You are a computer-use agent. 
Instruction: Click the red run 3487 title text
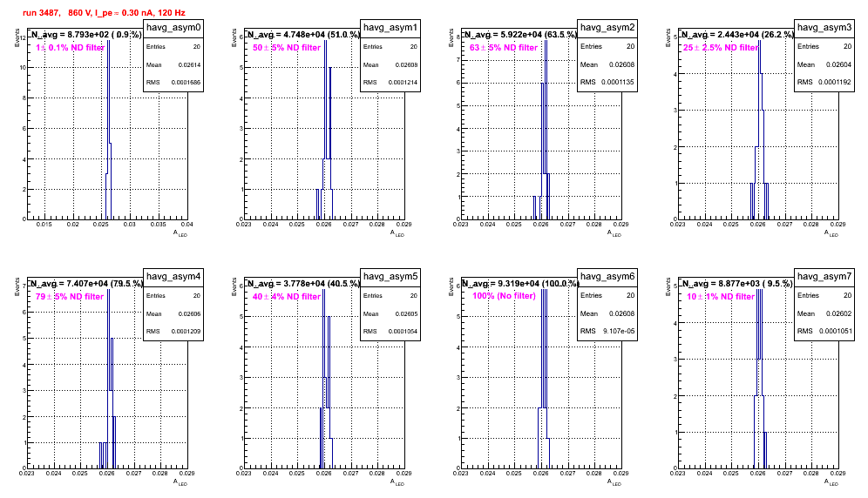pos(104,13)
